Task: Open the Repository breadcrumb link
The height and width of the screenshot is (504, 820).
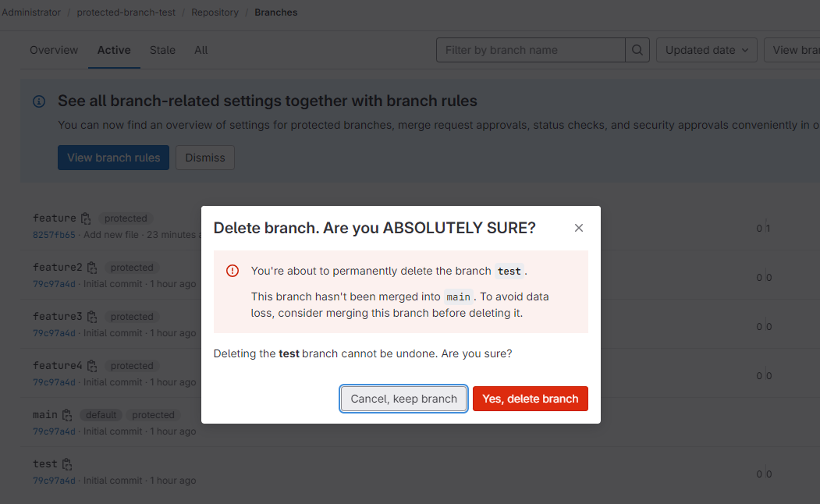Action: (x=215, y=12)
